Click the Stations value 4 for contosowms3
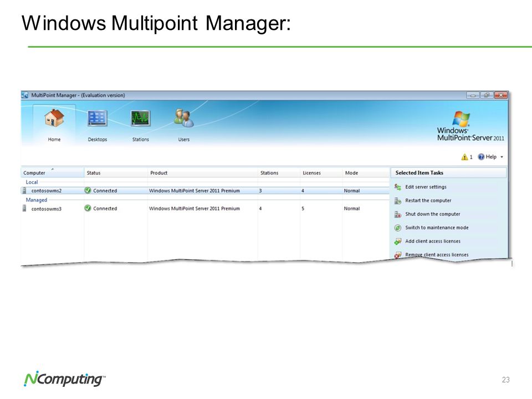This screenshot has width=532, height=399. coord(260,208)
